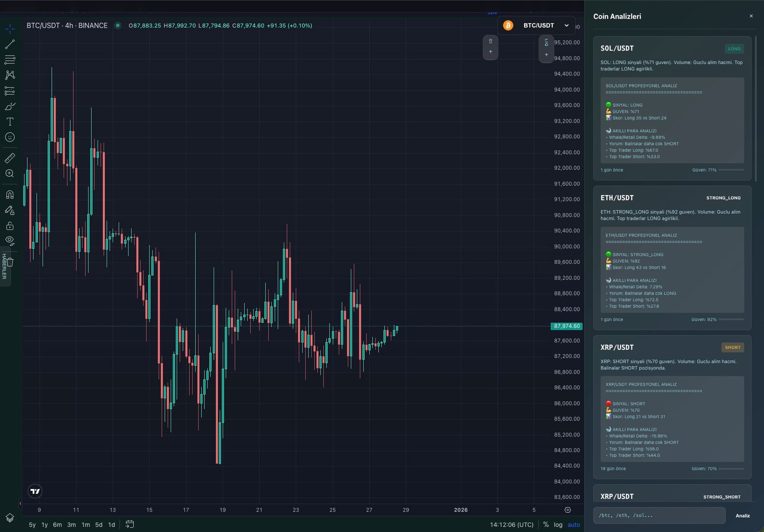Click the "19 gün önce" timestamp
The image size is (764, 532).
coord(613,469)
